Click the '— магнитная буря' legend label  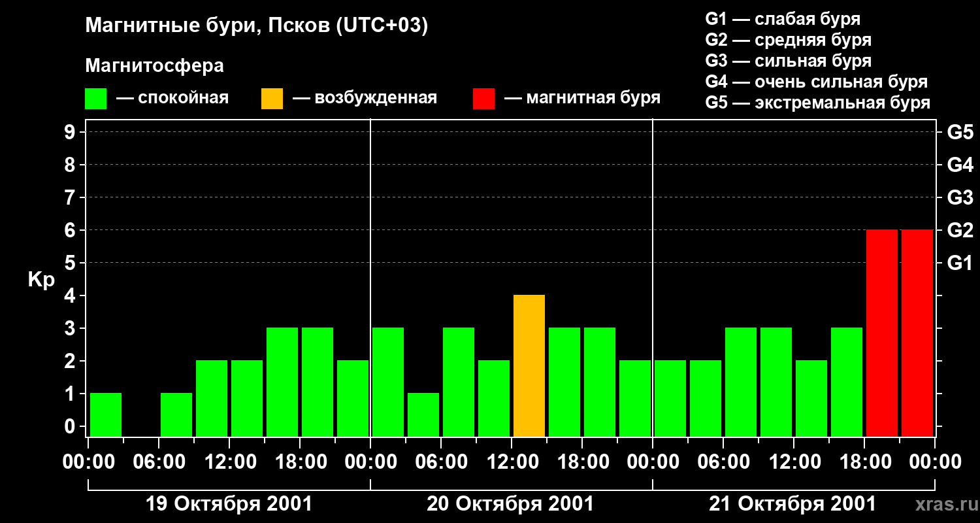tap(583, 98)
